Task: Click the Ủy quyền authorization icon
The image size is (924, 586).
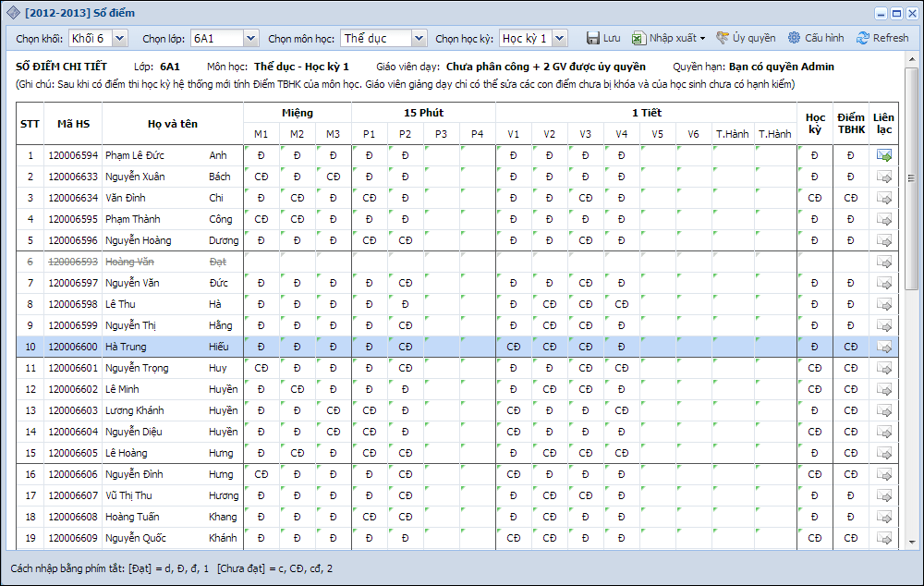Action: pos(746,38)
